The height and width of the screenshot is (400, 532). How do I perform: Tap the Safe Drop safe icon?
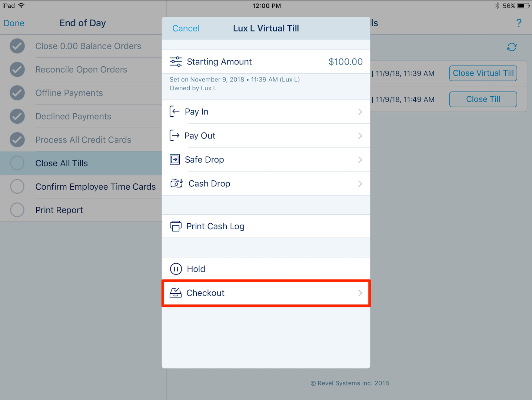175,160
